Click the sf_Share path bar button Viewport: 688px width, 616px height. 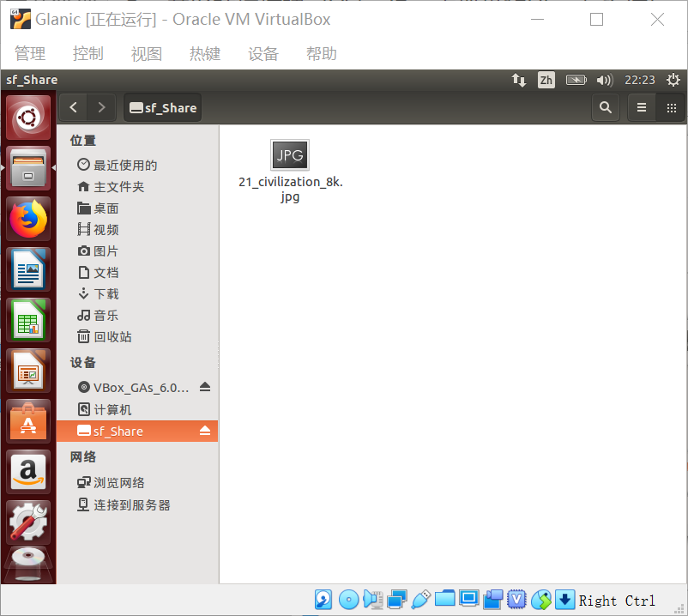(163, 107)
